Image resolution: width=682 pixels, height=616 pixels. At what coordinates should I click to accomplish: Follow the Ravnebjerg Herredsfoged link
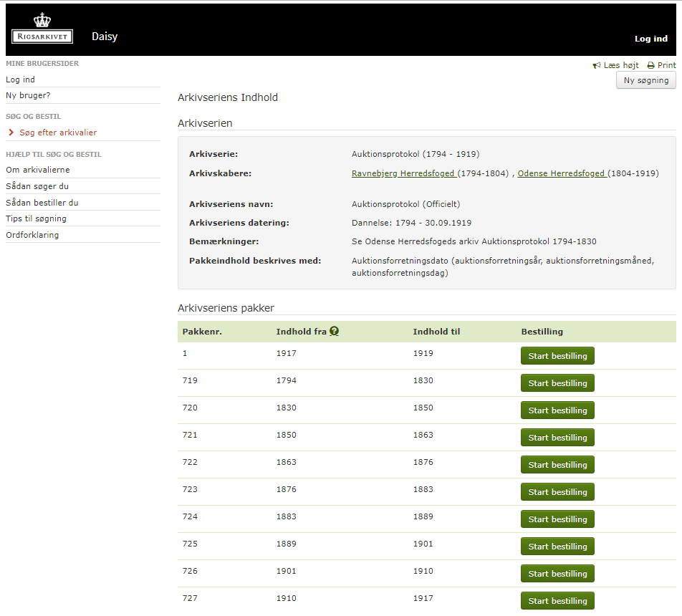point(403,173)
